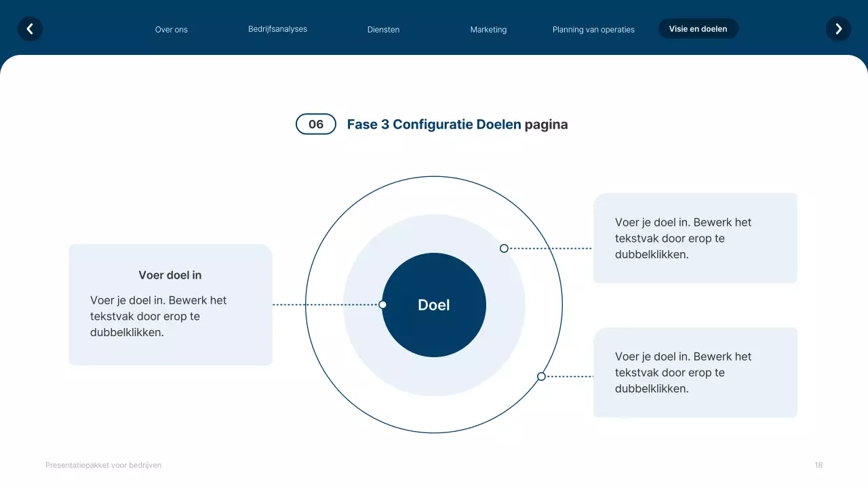Image resolution: width=868 pixels, height=488 pixels.
Task: Open Planning van operaties tab
Action: [x=593, y=30]
